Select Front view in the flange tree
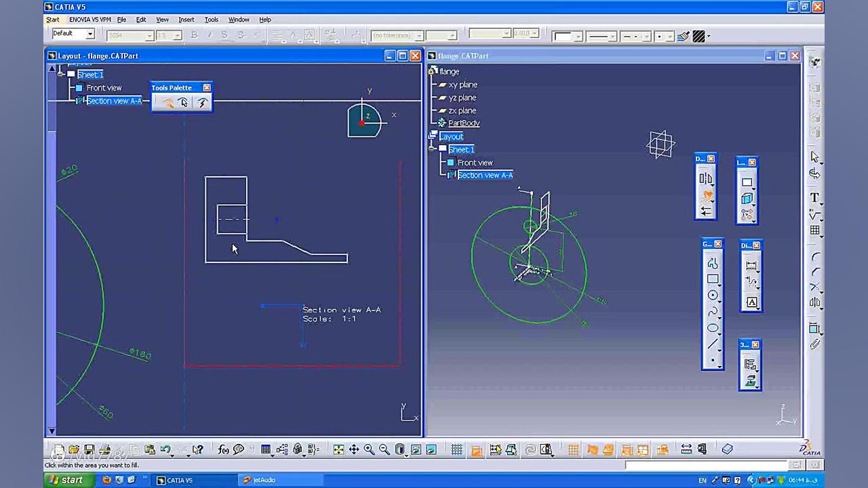868x488 pixels. point(475,162)
